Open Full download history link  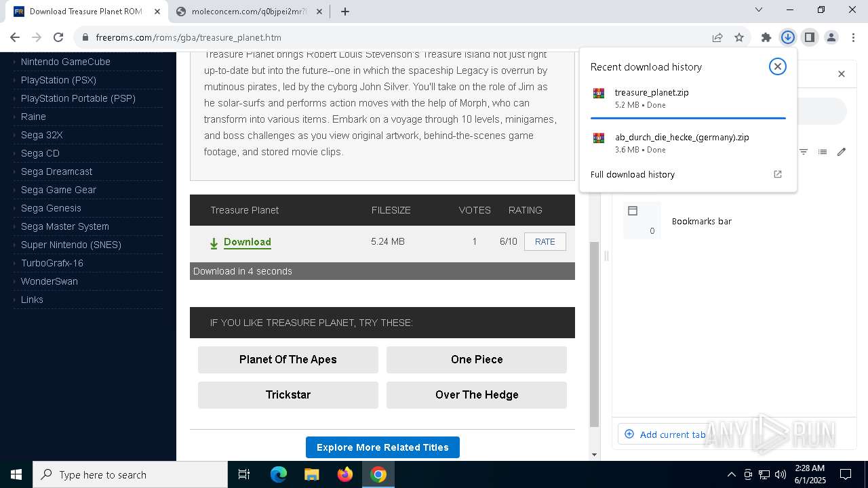point(633,174)
